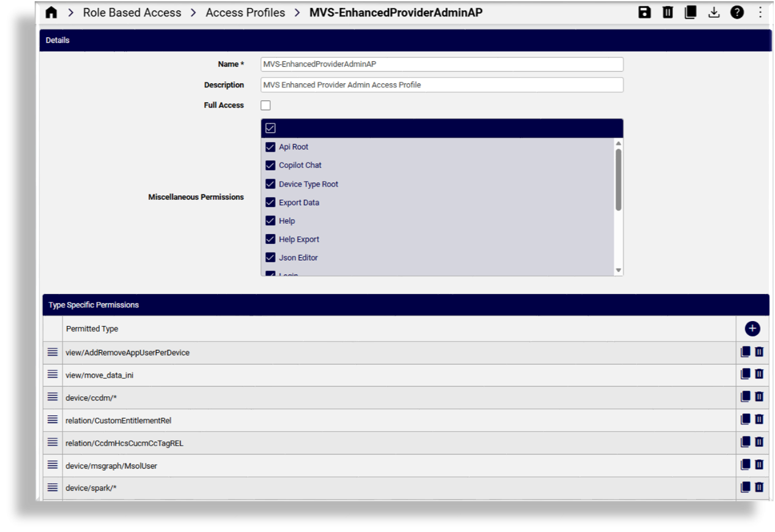The width and height of the screenshot is (775, 532).
Task: Click the Name input field
Action: pos(442,64)
